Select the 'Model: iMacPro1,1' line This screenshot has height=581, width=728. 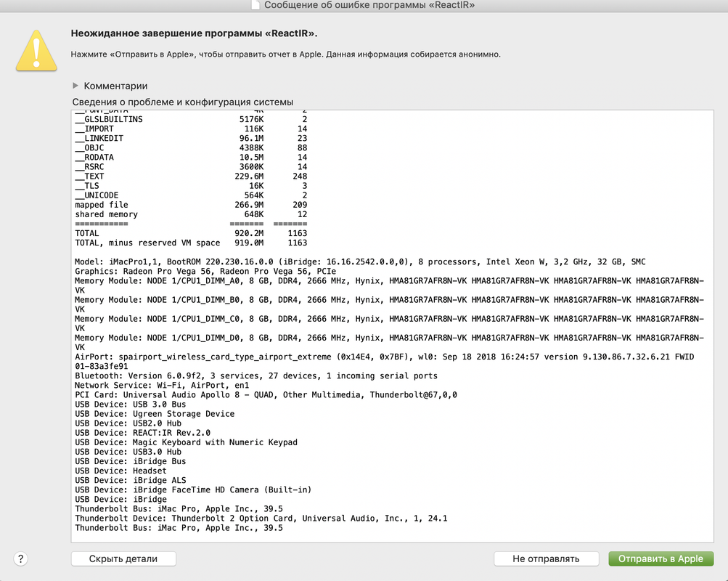click(360, 262)
